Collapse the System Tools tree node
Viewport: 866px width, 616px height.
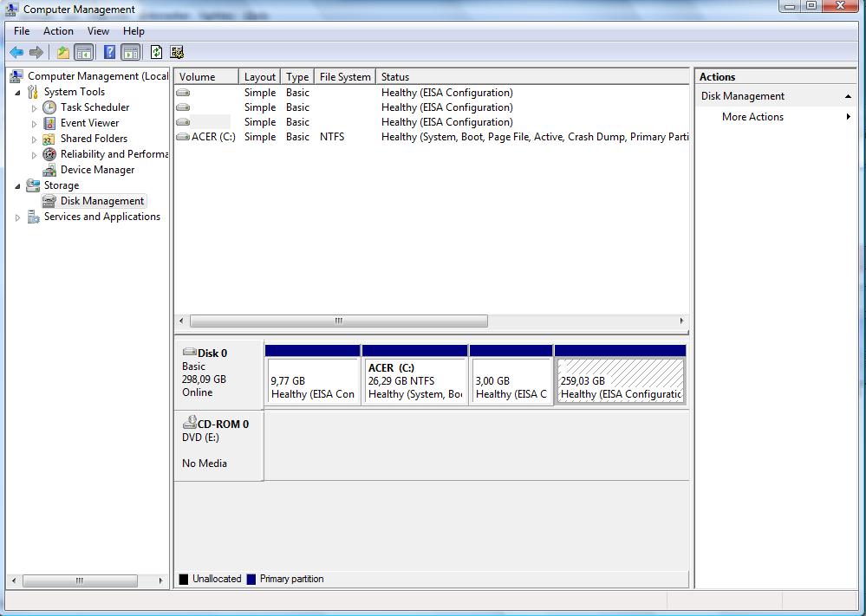pyautogui.click(x=17, y=93)
